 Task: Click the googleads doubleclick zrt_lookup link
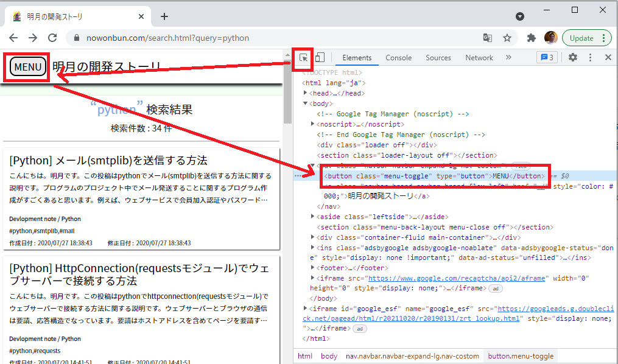point(458,313)
